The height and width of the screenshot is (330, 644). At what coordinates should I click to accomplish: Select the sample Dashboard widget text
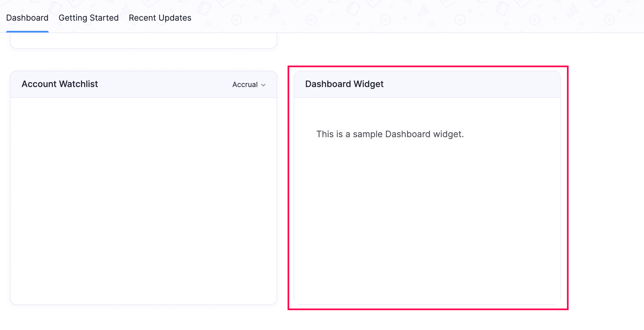(389, 134)
